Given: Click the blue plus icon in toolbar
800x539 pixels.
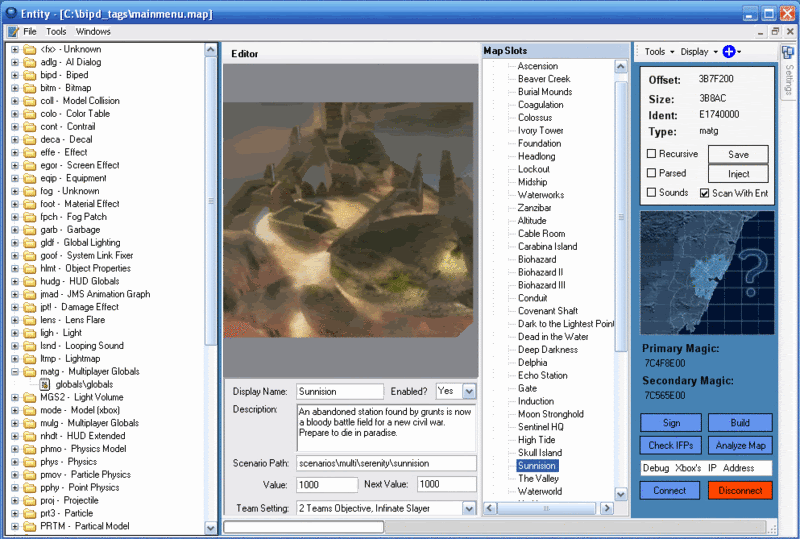Looking at the screenshot, I should pos(729,52).
